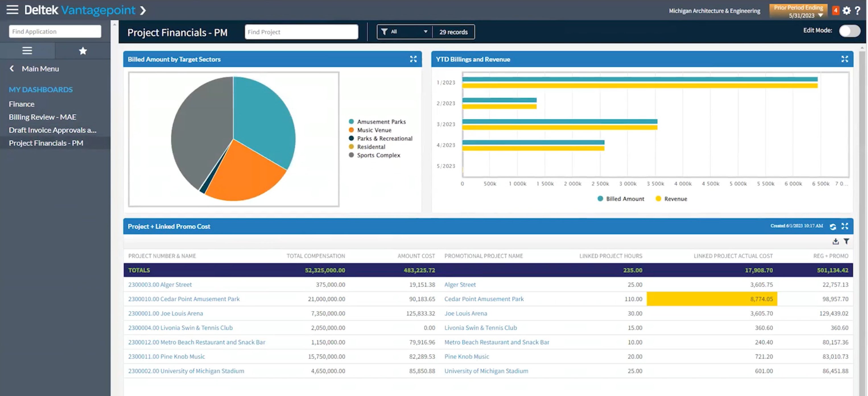Download the Project + Linked Promo Cost data
This screenshot has height=396, width=868.
[836, 241]
